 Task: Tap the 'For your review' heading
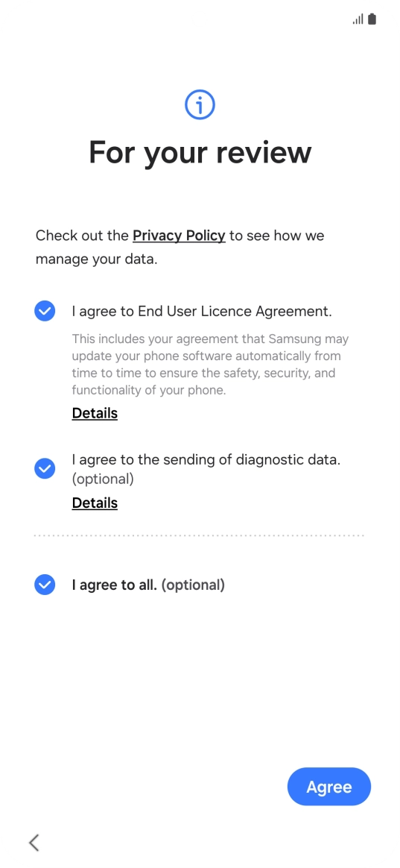click(x=200, y=151)
